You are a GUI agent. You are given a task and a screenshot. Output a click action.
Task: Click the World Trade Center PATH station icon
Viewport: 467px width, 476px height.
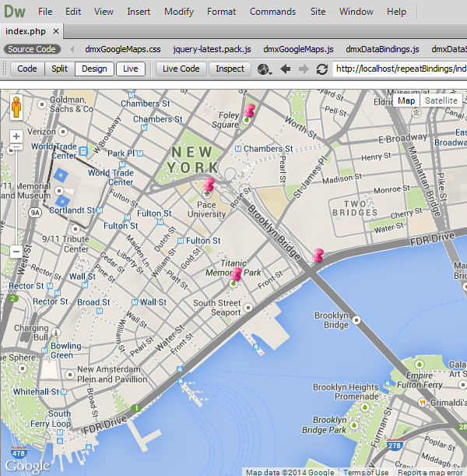pos(83,151)
